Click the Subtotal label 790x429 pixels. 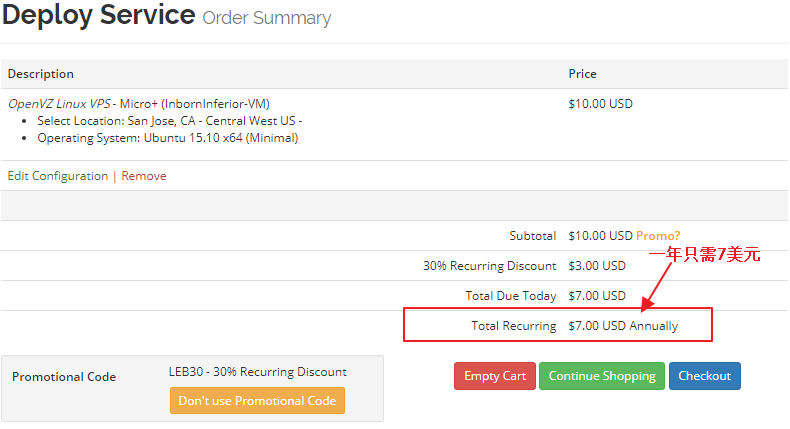[532, 236]
